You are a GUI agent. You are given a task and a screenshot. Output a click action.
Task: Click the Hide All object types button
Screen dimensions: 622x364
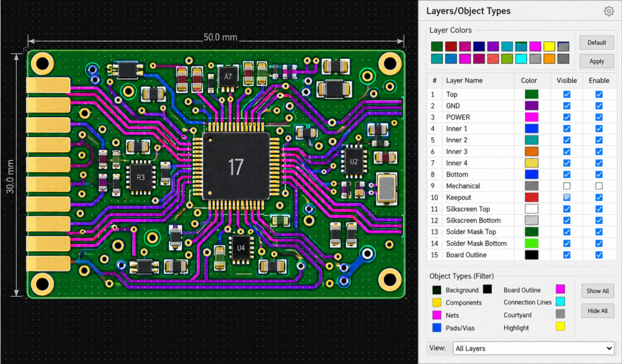pos(598,311)
